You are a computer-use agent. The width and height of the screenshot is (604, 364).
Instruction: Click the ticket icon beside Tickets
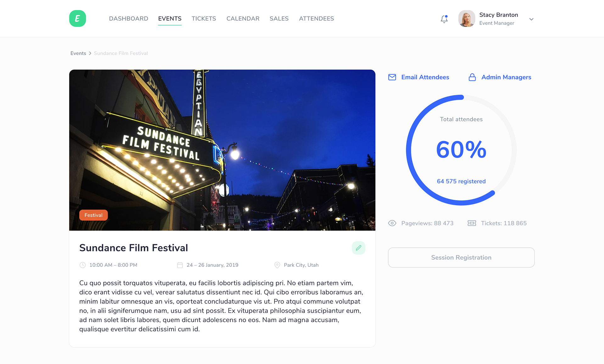click(x=472, y=223)
